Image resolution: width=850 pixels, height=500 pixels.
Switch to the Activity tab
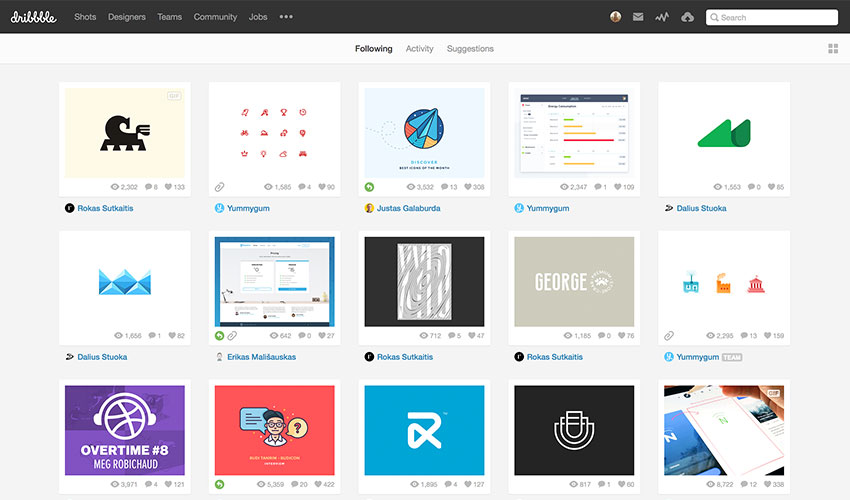[x=420, y=49]
